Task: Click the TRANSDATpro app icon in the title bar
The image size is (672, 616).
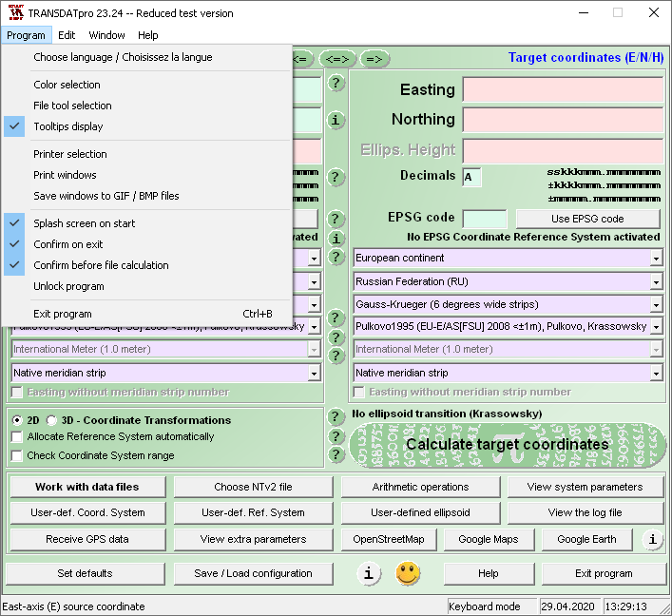Action: coord(16,12)
